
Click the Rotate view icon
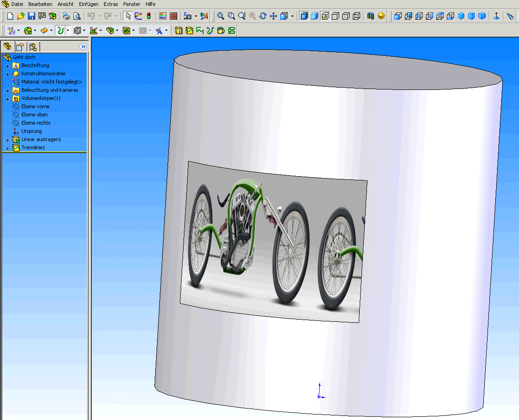[x=263, y=16]
